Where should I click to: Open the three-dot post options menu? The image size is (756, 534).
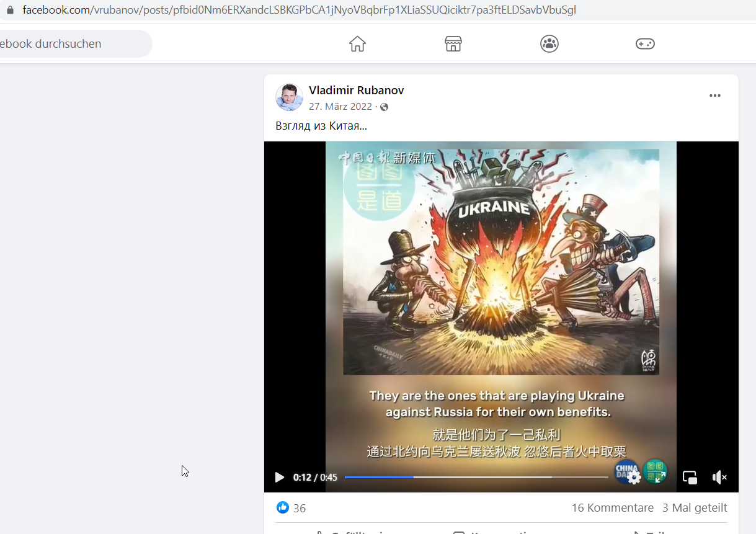click(715, 96)
